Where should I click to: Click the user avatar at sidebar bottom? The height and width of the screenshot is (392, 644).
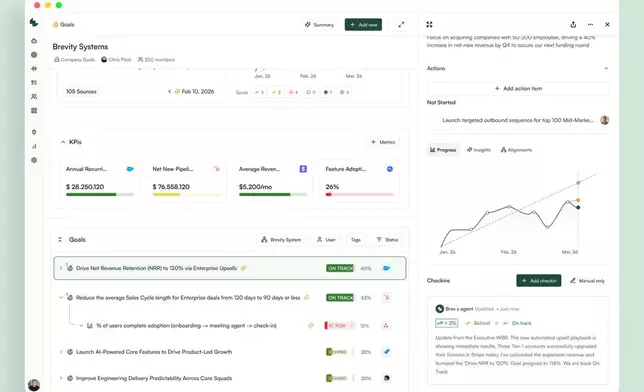tap(34, 385)
